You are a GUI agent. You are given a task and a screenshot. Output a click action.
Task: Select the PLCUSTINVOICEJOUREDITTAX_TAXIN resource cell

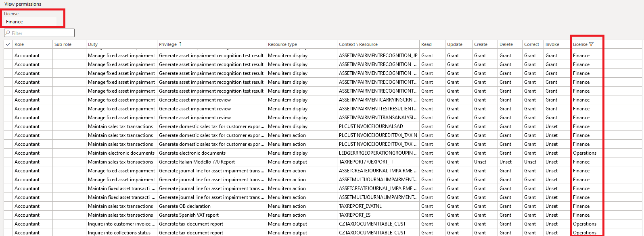coord(378,135)
